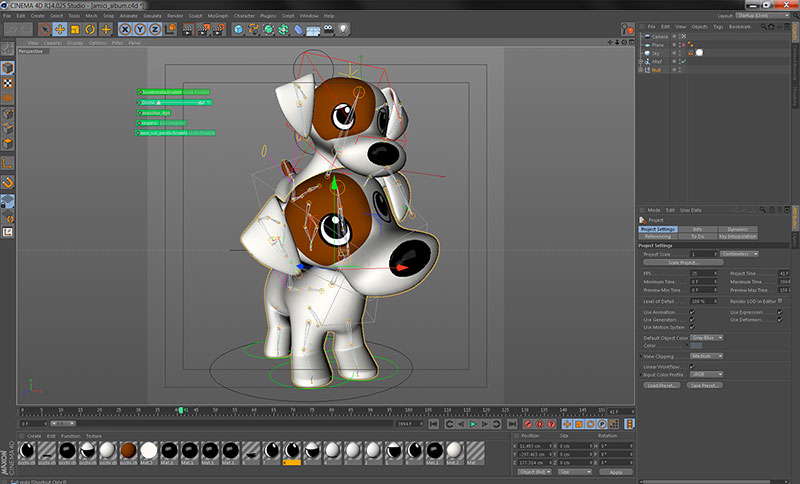
Task: Open the Input Color Profile dropdown
Action: 707,374
